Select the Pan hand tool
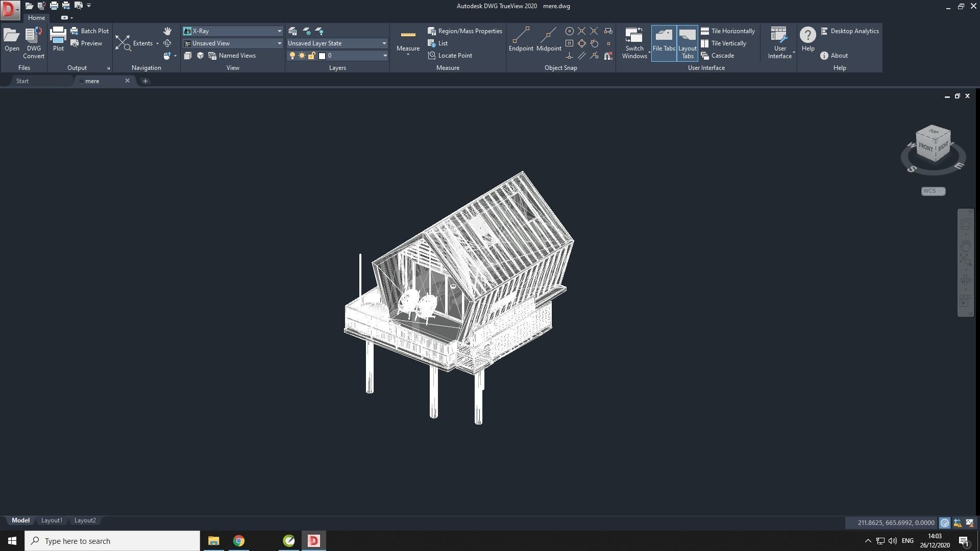This screenshot has width=980, height=551. (167, 31)
